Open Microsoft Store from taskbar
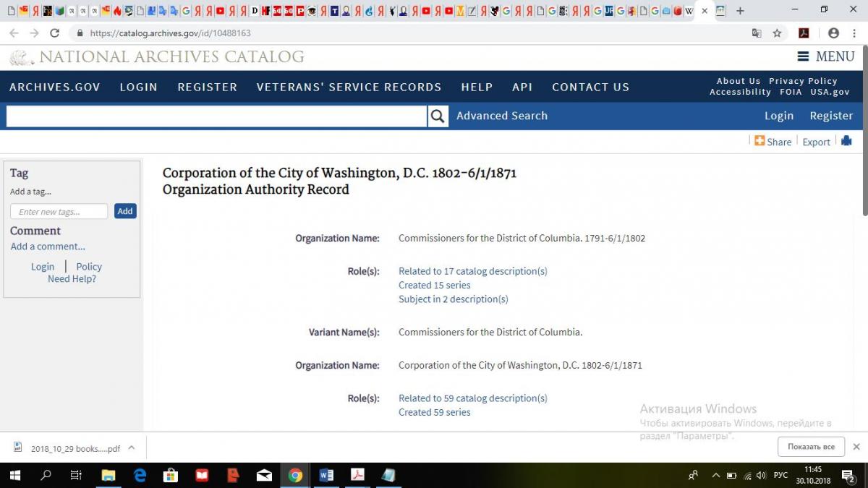868x488 pixels. [x=171, y=475]
